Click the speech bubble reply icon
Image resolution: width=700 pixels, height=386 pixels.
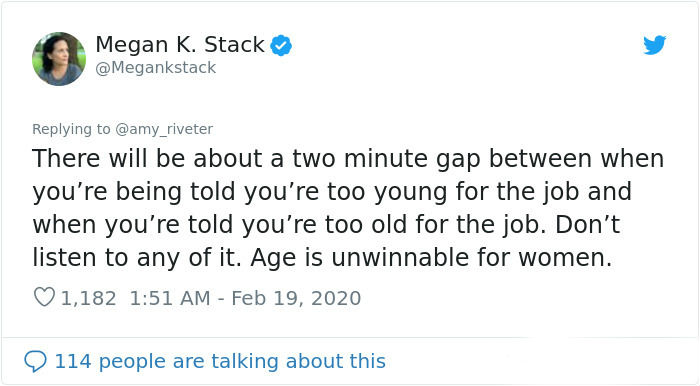point(35,361)
